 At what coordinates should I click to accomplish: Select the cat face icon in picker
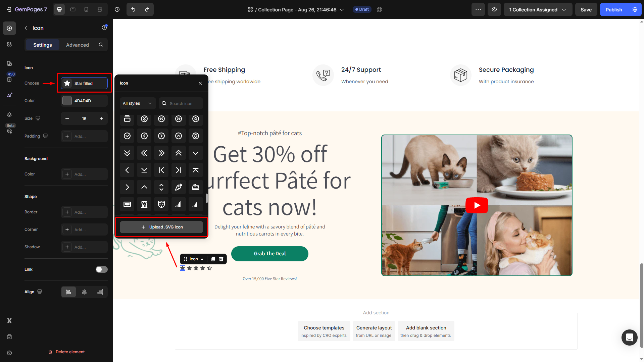(161, 204)
